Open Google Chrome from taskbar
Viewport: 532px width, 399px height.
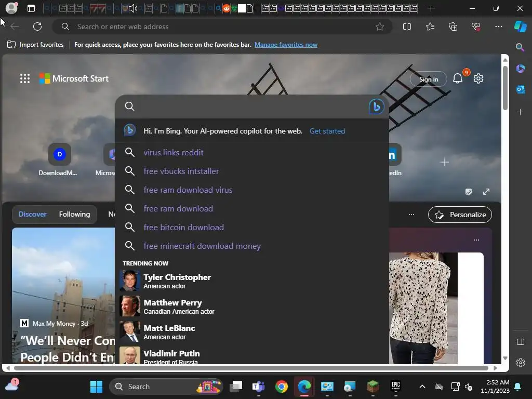point(281,387)
